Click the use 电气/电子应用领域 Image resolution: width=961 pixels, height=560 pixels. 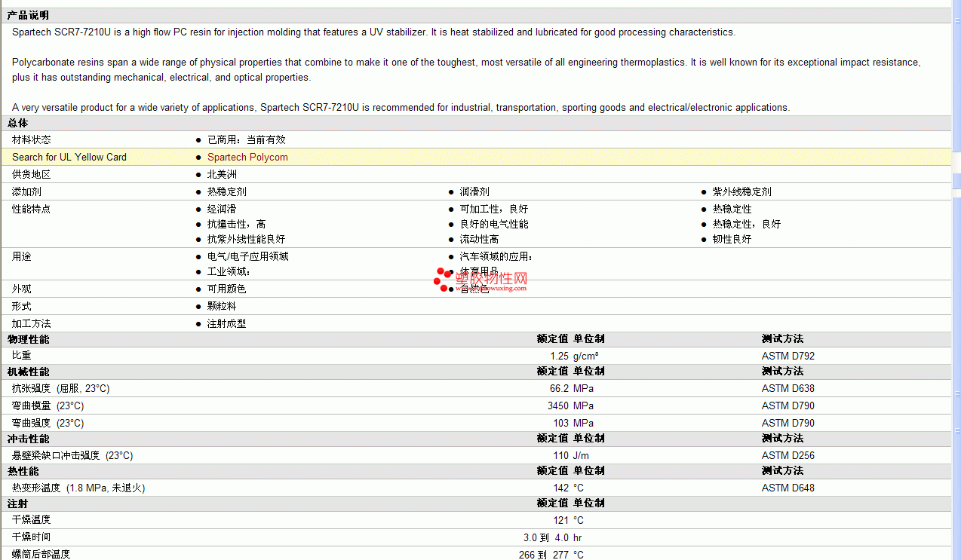(x=248, y=256)
